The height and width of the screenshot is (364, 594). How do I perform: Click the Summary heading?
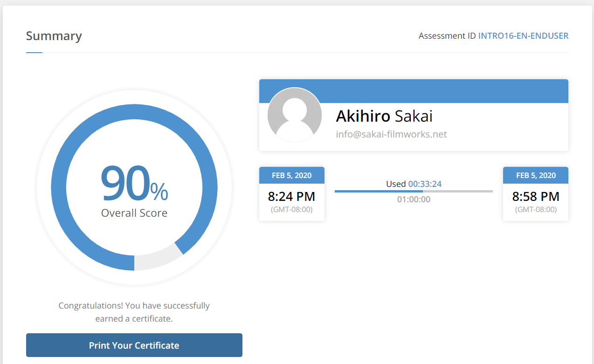[x=54, y=36]
